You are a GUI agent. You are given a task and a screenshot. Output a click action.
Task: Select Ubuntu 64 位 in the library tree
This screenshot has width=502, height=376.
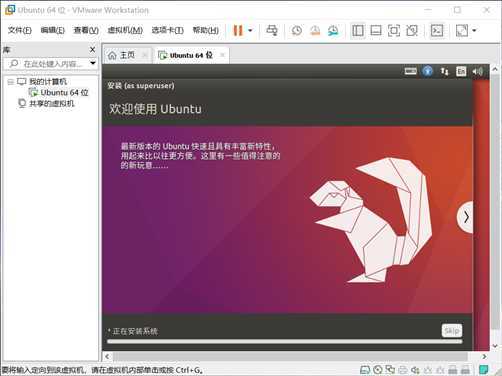click(64, 92)
